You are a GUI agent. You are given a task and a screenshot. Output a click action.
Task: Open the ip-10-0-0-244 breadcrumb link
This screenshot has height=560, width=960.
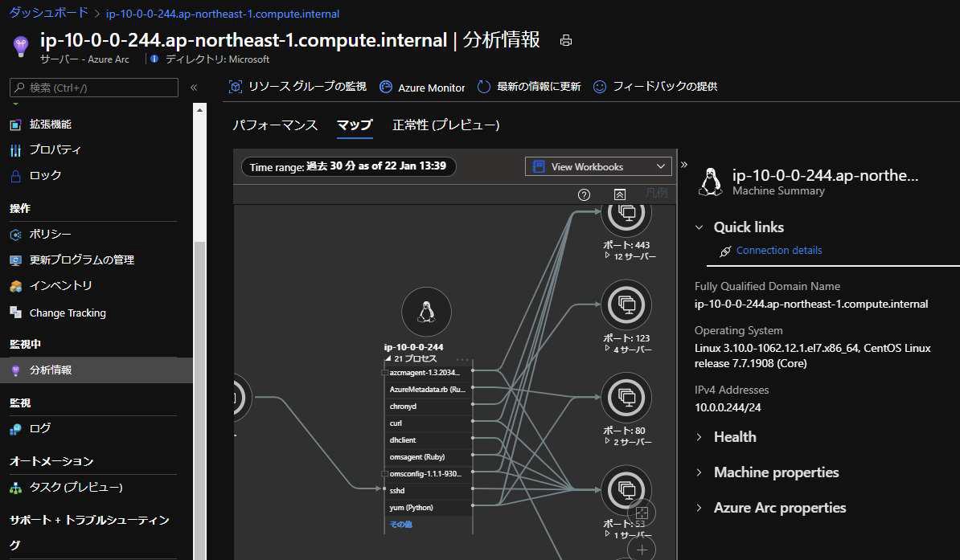point(222,14)
